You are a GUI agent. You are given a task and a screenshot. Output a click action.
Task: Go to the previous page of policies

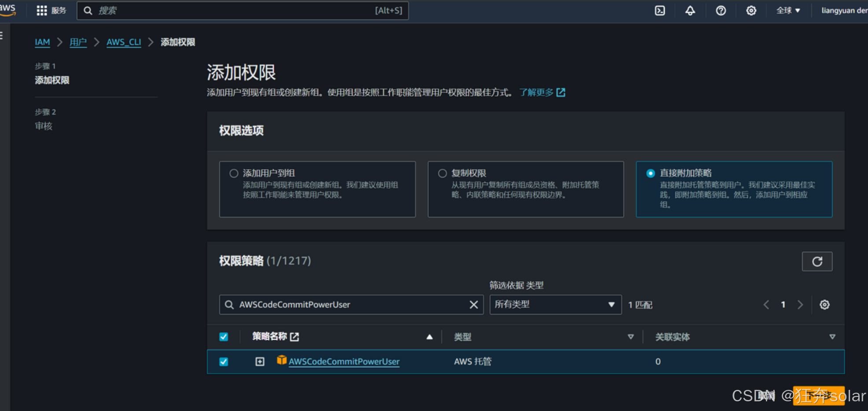(x=766, y=305)
